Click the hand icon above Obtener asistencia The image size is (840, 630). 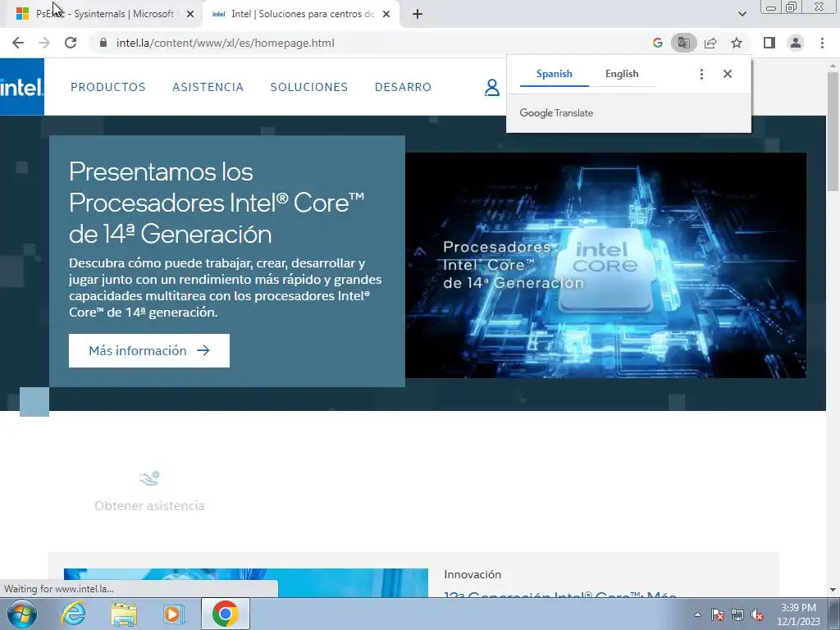pos(149,478)
